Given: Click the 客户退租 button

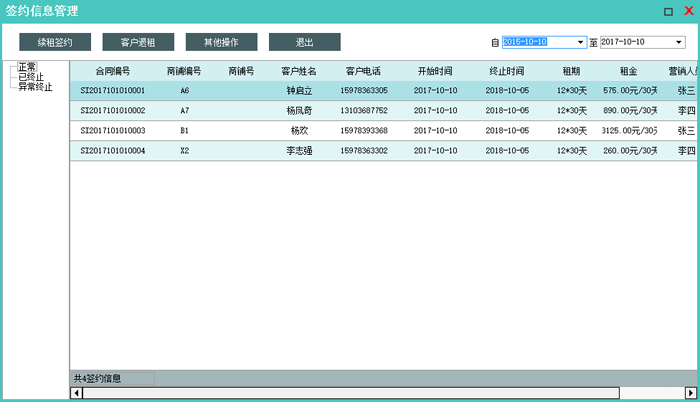Looking at the screenshot, I should coord(138,43).
